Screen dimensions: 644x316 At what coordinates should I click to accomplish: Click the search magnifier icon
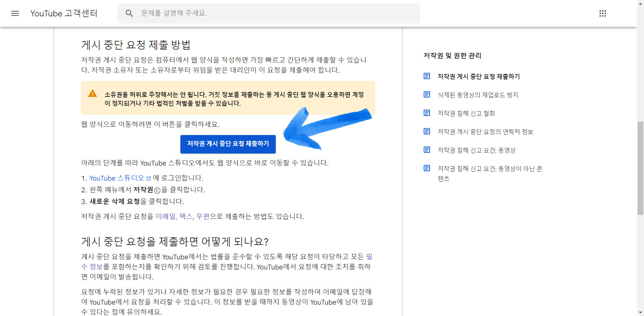(x=129, y=13)
